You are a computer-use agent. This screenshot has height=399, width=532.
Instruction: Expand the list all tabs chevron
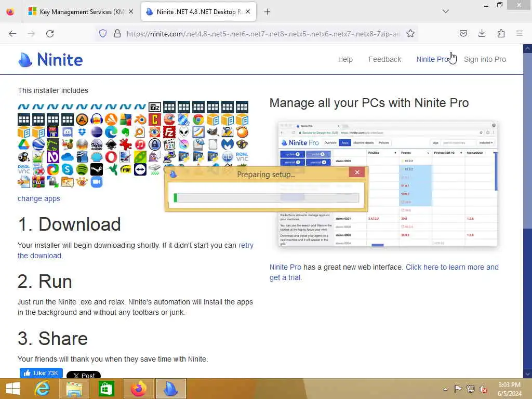click(x=446, y=11)
